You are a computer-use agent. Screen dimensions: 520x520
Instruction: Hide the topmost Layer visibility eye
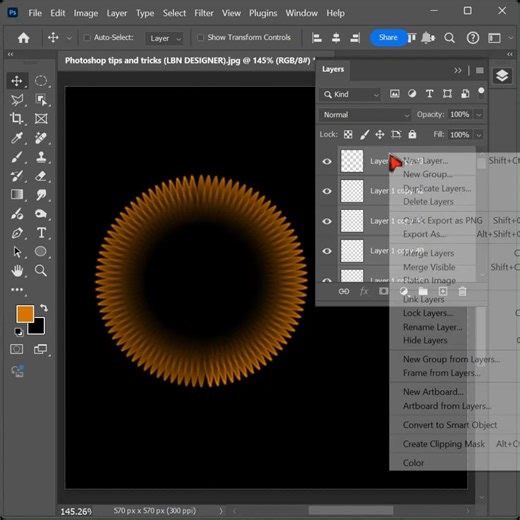point(327,162)
